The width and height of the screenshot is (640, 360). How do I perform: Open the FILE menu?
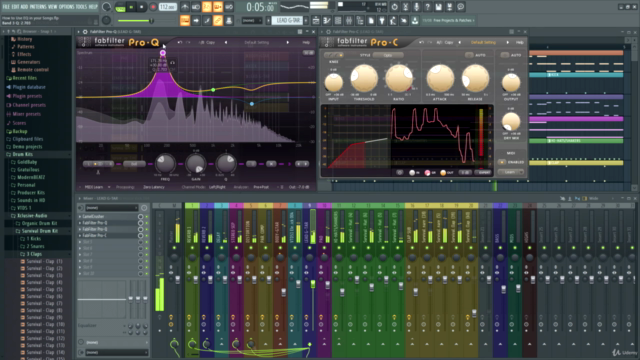(6, 7)
